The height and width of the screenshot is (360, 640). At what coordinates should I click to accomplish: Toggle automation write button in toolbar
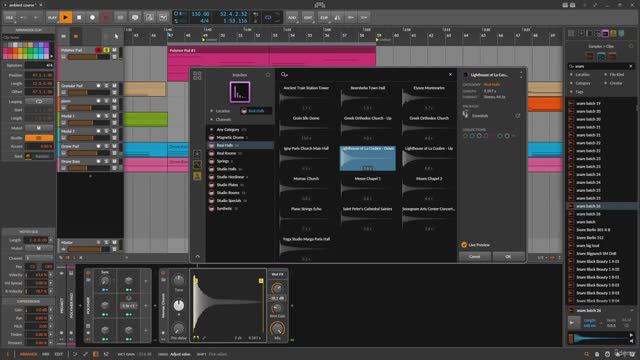[x=106, y=18]
